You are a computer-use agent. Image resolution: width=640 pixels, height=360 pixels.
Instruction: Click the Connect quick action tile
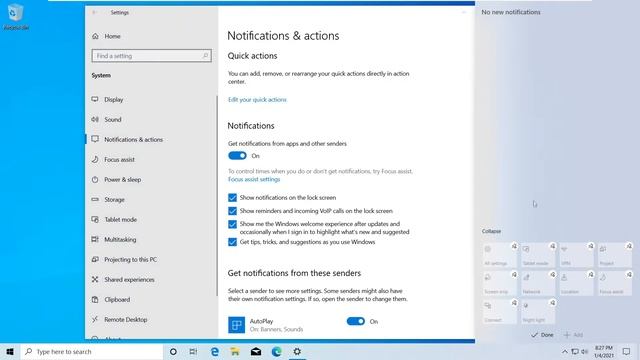click(x=499, y=312)
